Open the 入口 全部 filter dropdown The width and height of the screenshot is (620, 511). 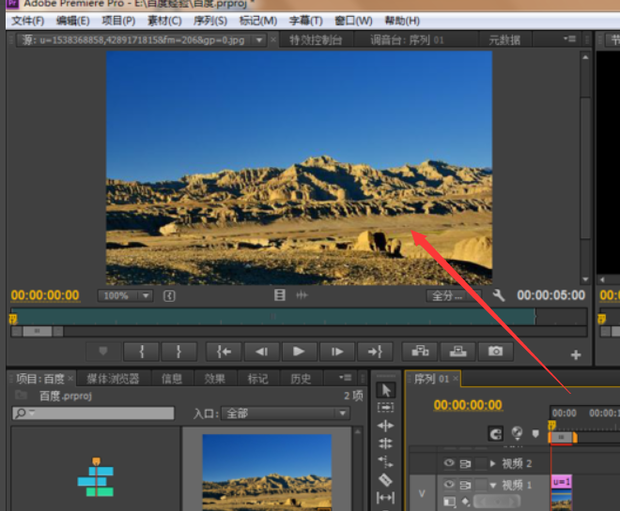[x=285, y=413]
